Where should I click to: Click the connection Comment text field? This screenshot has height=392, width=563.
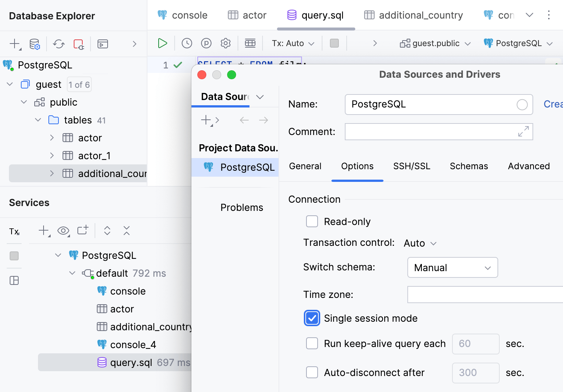(x=439, y=132)
